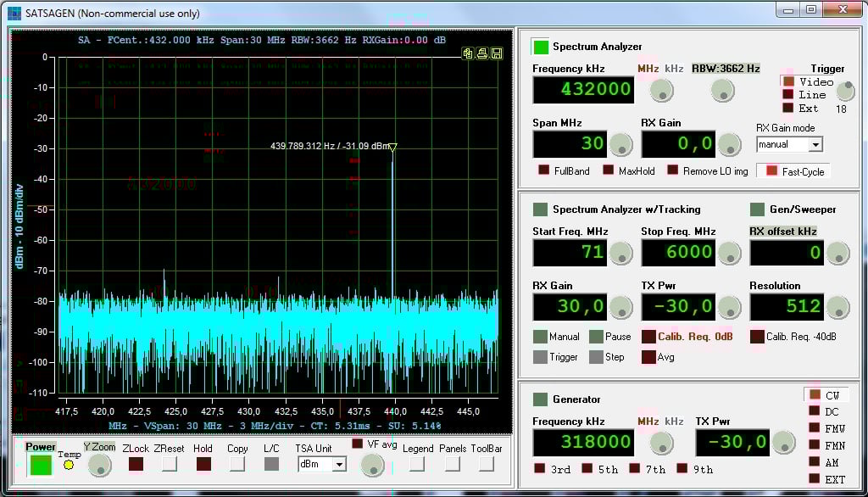Click the peak marker triangle at 439.789 MHz
The image size is (868, 497).
click(x=393, y=148)
